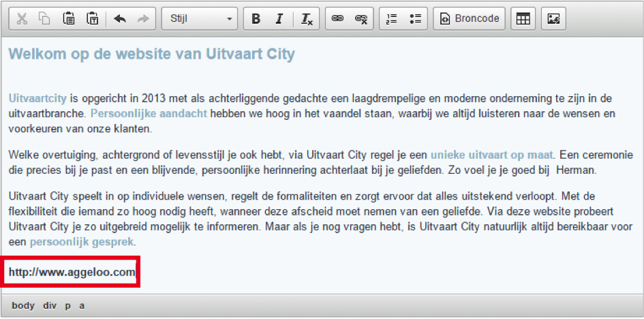644x319 pixels.
Task: Click the persoonlijk gesprek link
Action: click(x=82, y=242)
